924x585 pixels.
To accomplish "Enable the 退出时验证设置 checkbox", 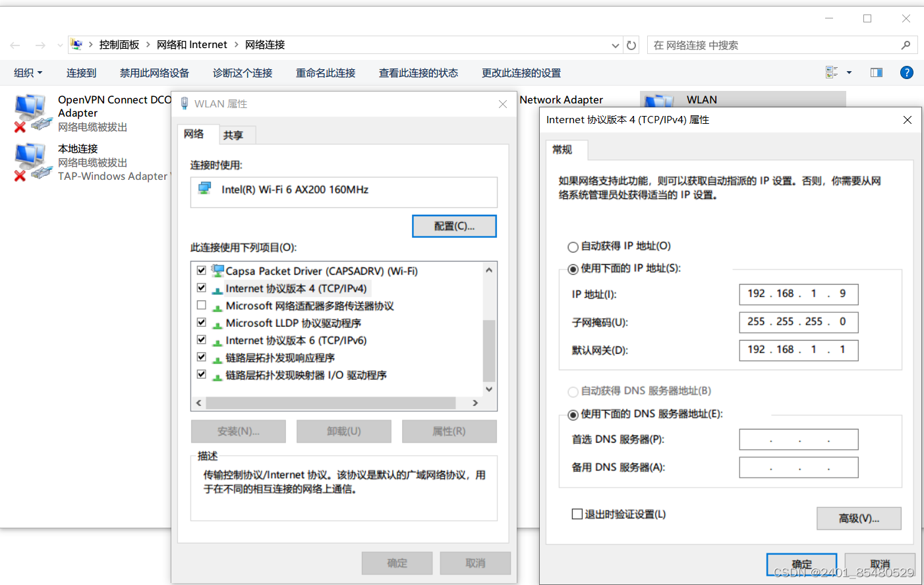I will [x=577, y=514].
